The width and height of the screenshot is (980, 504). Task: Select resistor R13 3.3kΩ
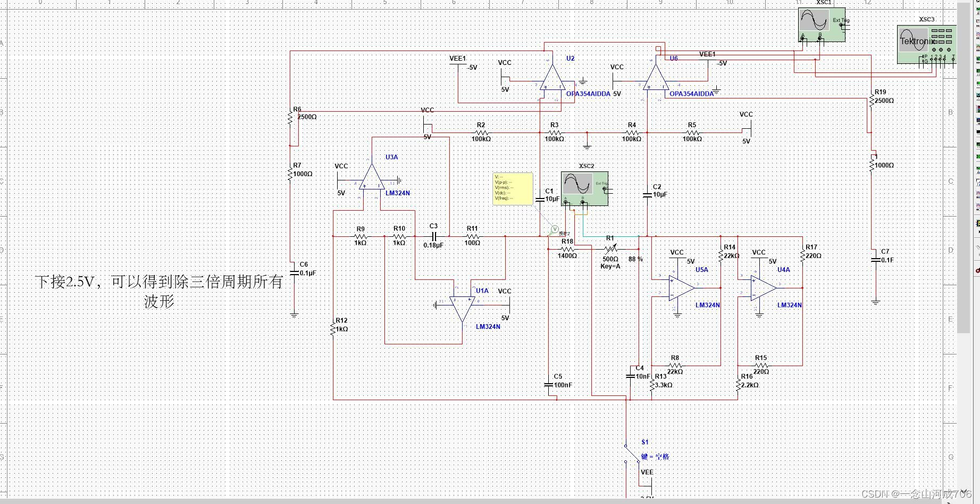[x=652, y=385]
